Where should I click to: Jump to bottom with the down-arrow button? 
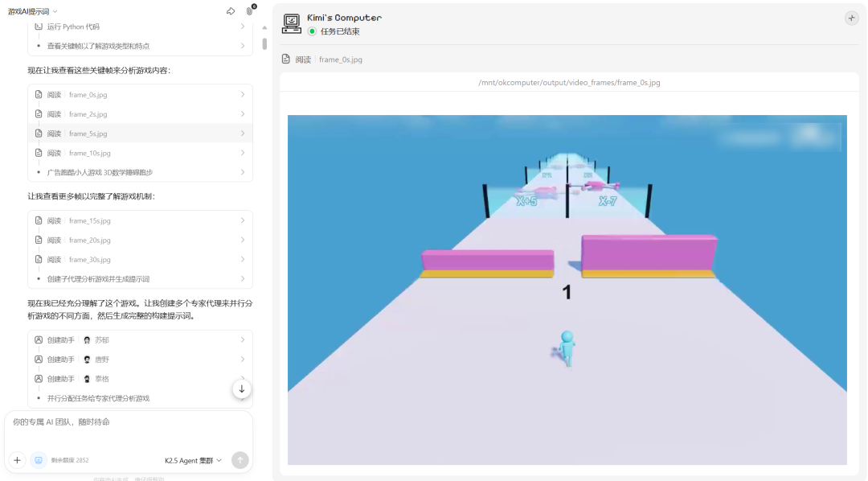(241, 389)
